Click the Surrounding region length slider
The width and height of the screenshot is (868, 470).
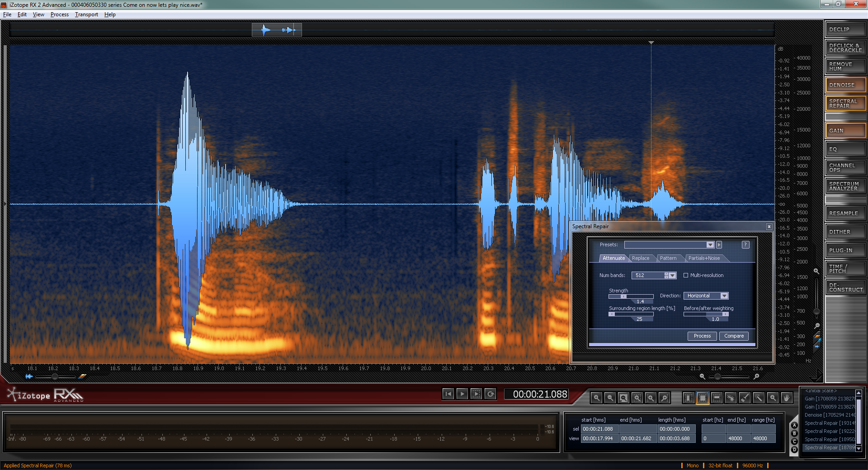coord(631,314)
